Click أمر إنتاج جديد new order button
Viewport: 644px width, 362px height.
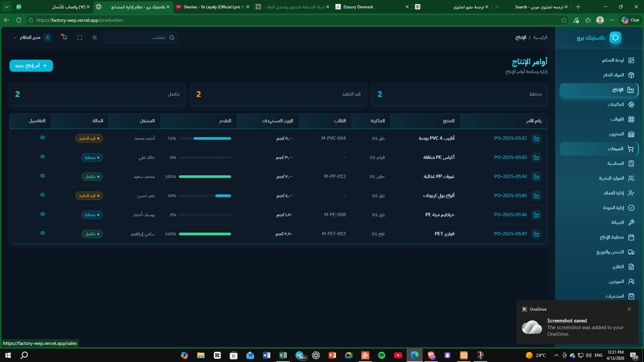click(31, 66)
